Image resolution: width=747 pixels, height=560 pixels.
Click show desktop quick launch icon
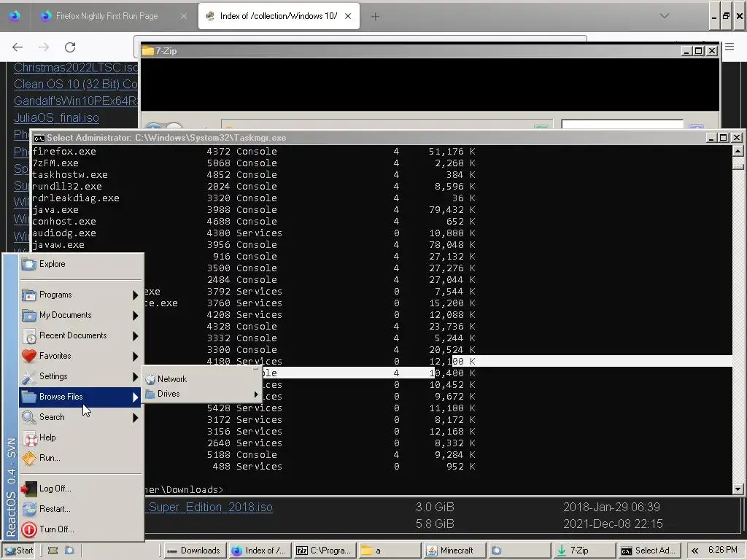coord(53,551)
